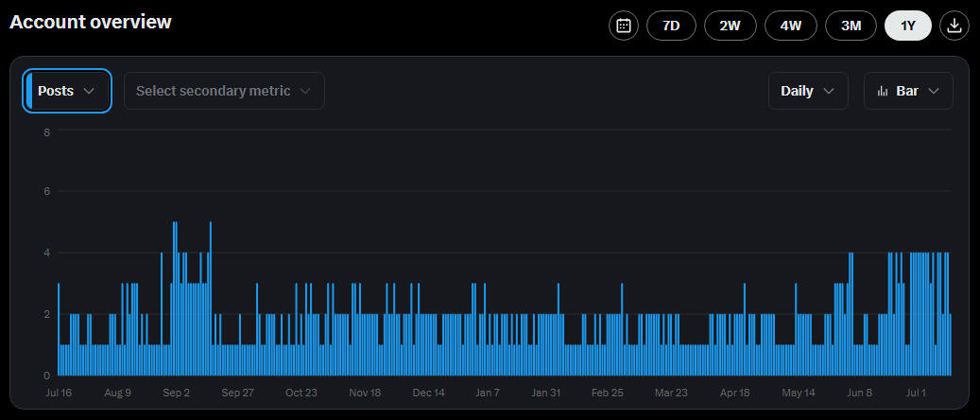The width and height of the screenshot is (980, 420).
Task: Click the tallest bar above Sep 2
Action: 175,298
